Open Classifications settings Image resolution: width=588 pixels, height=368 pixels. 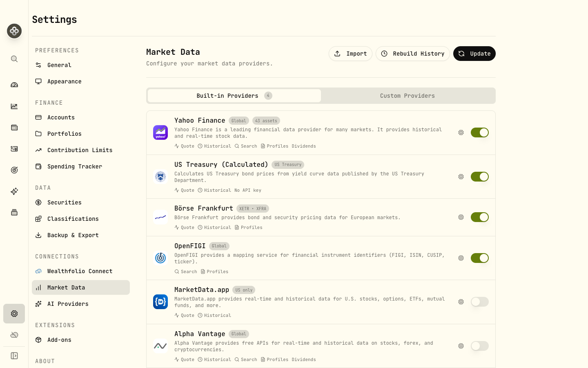(x=81, y=219)
